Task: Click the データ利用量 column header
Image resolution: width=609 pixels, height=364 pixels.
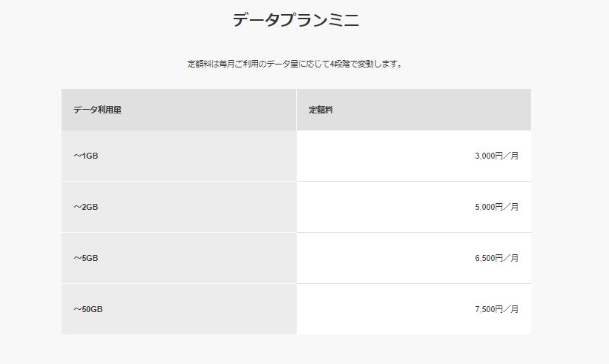Action: point(179,110)
